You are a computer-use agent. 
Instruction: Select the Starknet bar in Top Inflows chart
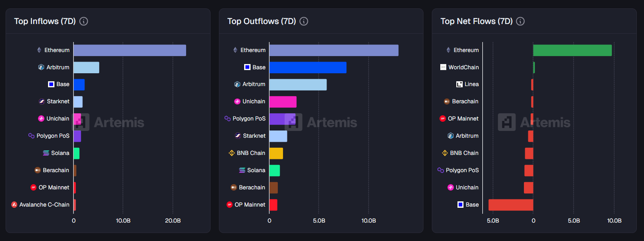click(x=78, y=102)
